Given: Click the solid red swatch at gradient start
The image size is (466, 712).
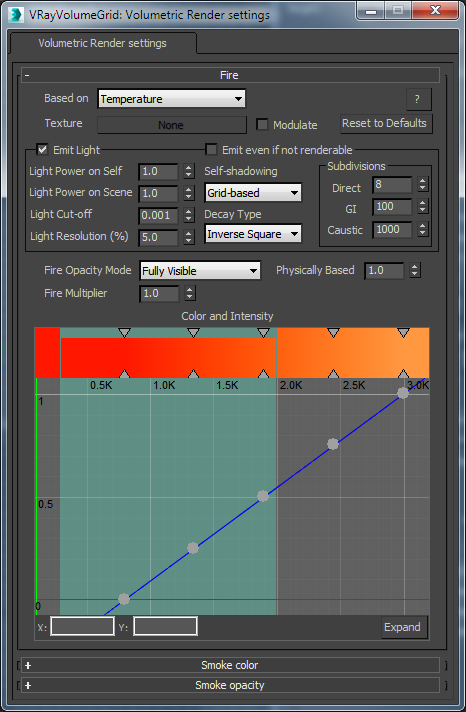Looking at the screenshot, I should point(47,353).
